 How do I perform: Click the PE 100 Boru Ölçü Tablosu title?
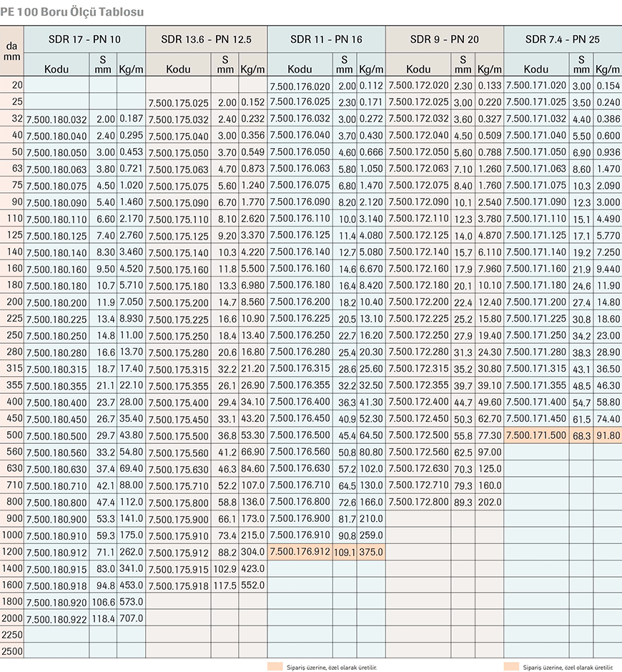click(71, 12)
